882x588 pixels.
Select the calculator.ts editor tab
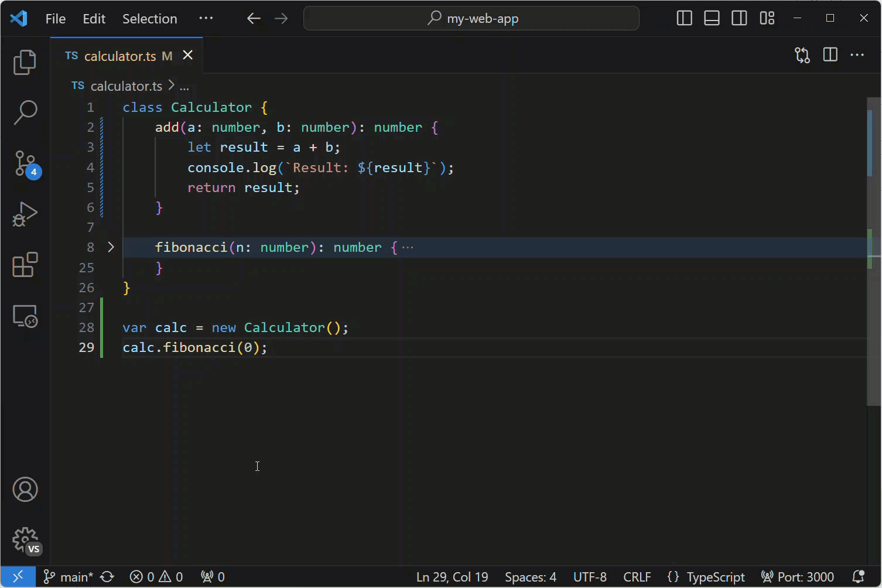point(120,56)
